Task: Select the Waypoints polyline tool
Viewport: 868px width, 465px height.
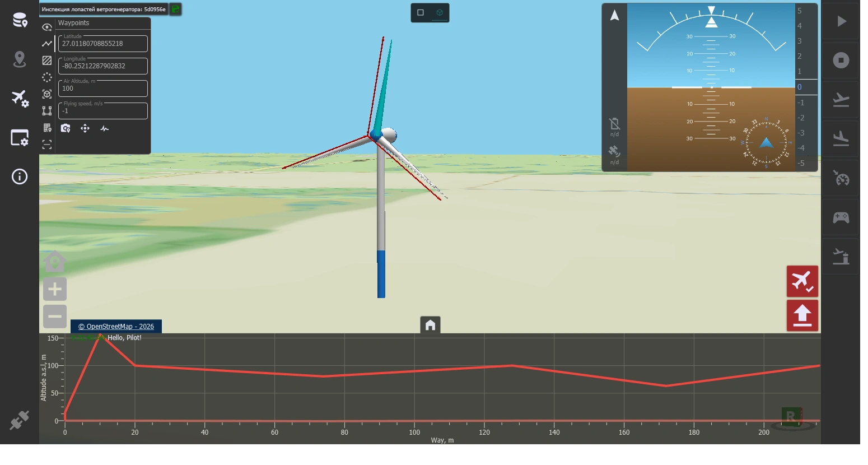Action: (x=47, y=44)
